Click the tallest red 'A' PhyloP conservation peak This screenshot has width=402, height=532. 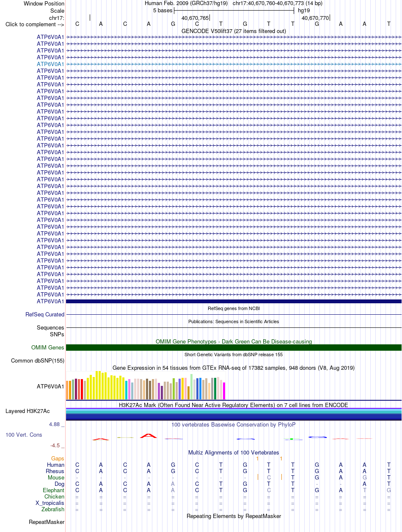149,435
